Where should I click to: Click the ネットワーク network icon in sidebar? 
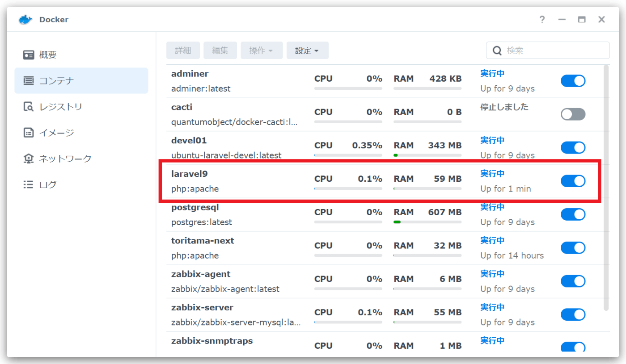coord(29,159)
